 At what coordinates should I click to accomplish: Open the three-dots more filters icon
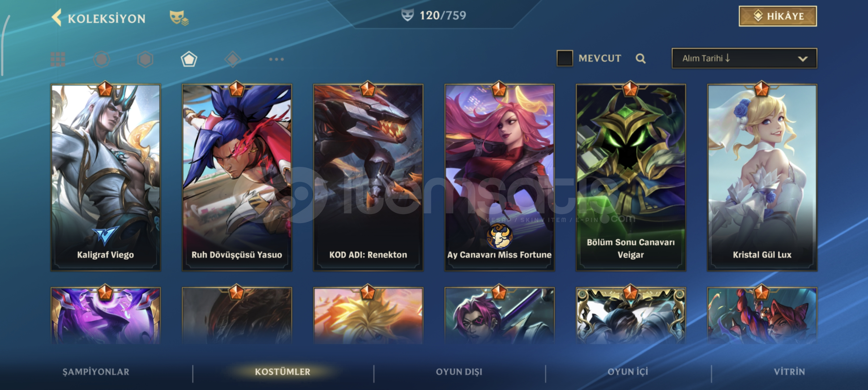pyautogui.click(x=277, y=59)
